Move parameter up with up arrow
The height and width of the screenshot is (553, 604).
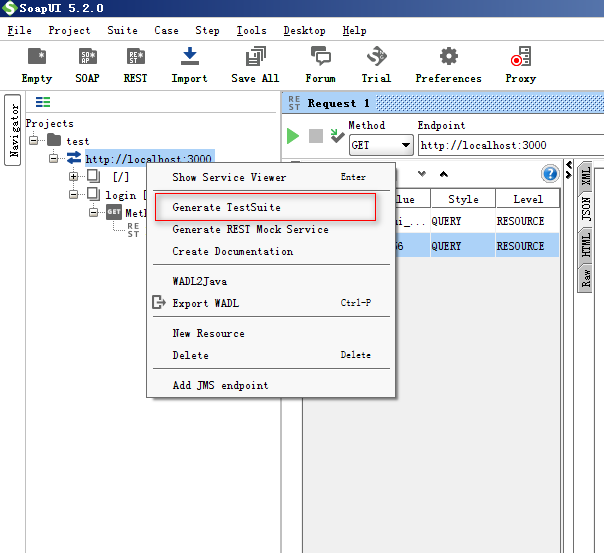point(444,174)
